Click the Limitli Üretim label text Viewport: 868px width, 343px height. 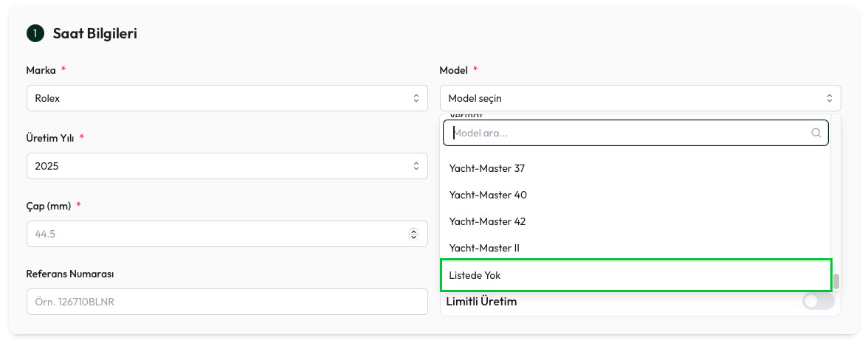[481, 302]
